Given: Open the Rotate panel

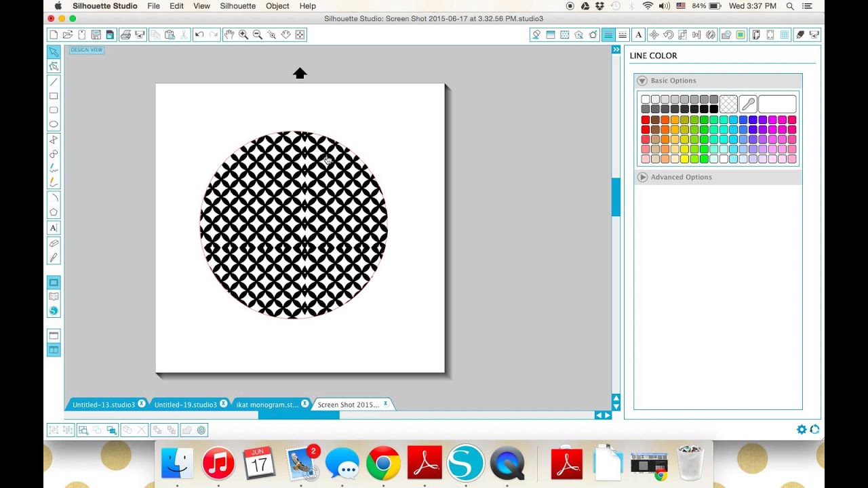Looking at the screenshot, I should 669,35.
